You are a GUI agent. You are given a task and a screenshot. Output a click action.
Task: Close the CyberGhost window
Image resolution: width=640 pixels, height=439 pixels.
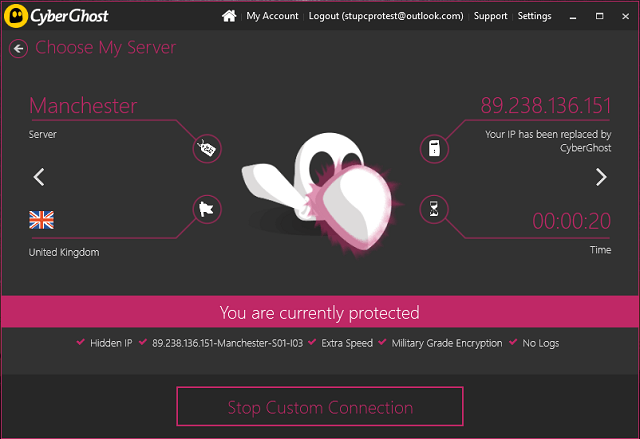point(625,16)
